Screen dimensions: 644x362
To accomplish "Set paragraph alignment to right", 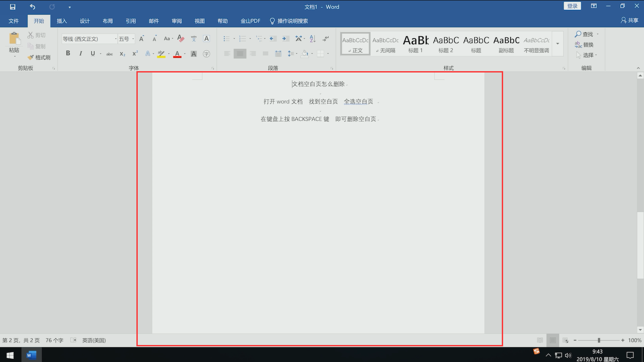I will (253, 54).
